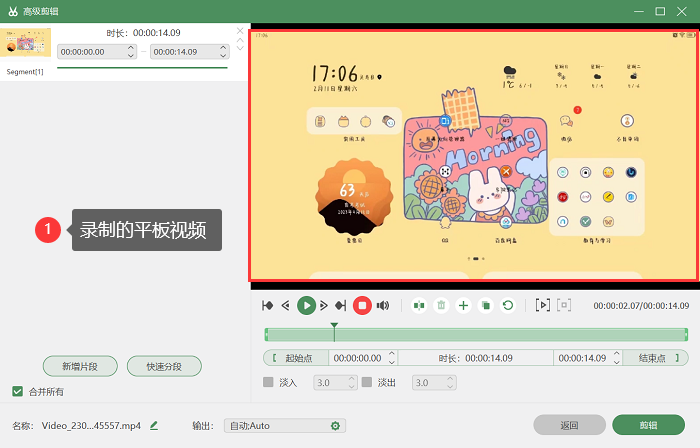Remove Segment[1] with the X

click(x=240, y=31)
